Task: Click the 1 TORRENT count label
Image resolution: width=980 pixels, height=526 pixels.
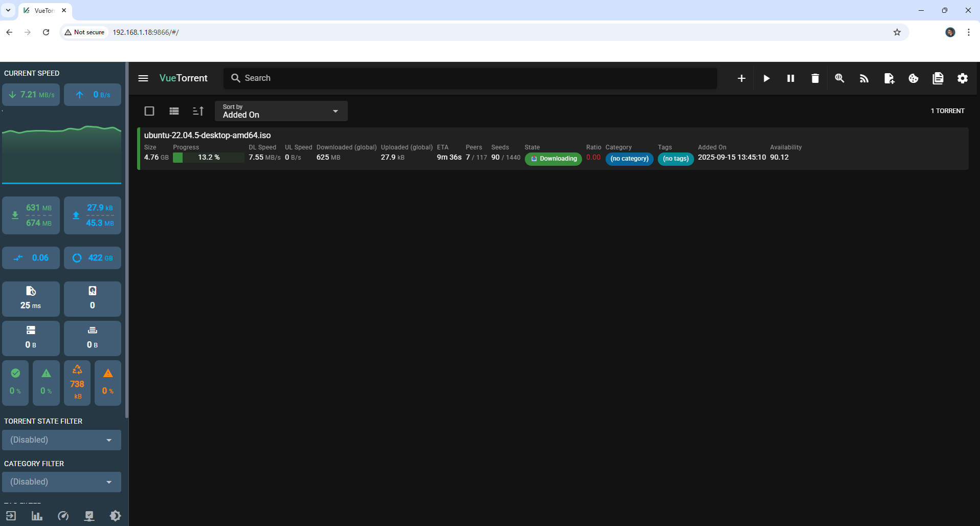Action: pyautogui.click(x=947, y=111)
